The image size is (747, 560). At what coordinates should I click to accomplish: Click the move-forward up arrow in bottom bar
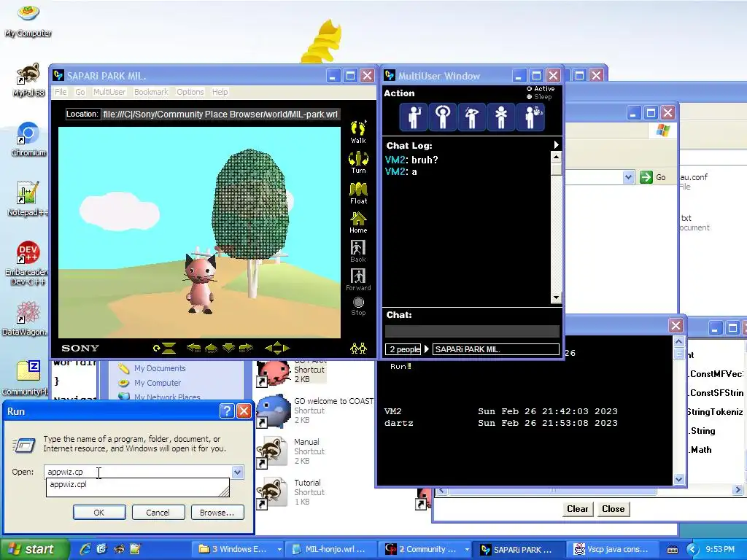(211, 348)
